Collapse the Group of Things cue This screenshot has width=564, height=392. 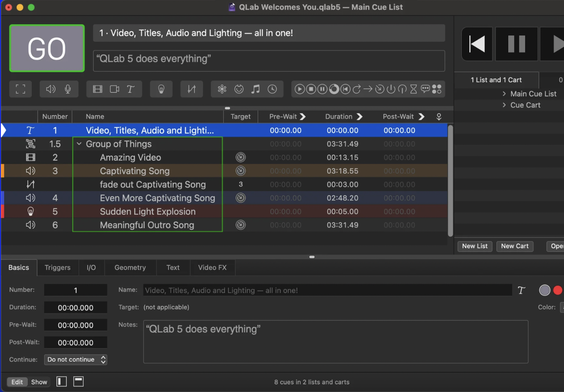tap(79, 144)
